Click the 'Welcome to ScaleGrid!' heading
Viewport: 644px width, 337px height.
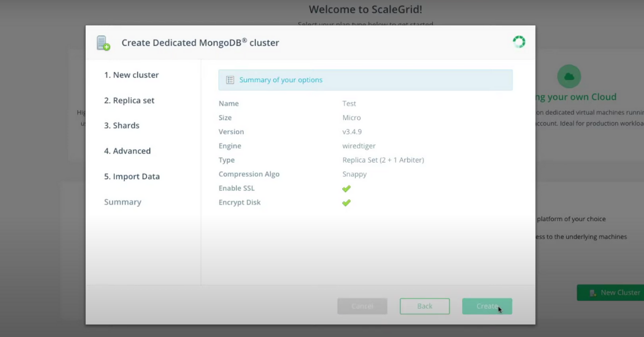tap(365, 9)
